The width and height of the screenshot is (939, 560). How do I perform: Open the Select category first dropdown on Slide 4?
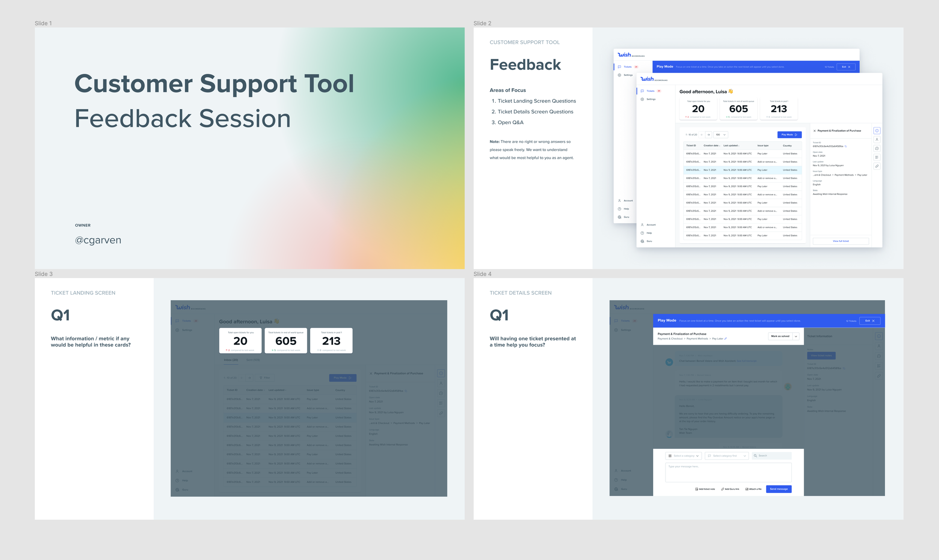point(726,456)
